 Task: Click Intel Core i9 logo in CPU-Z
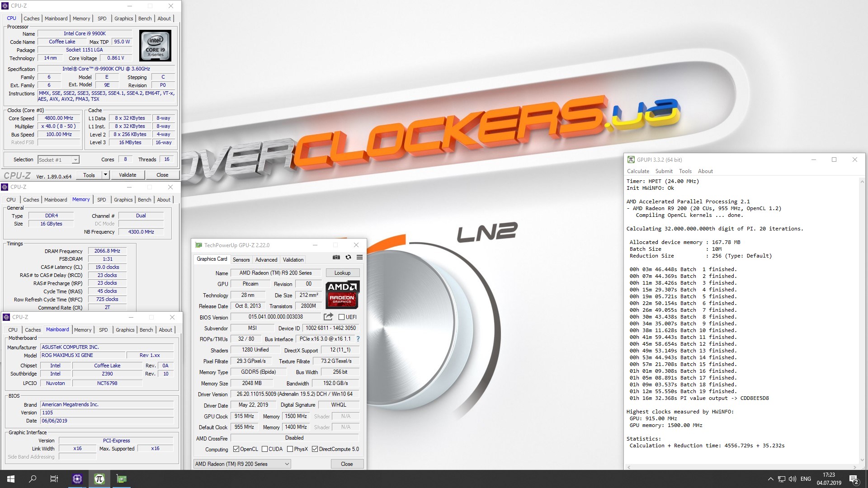(155, 46)
